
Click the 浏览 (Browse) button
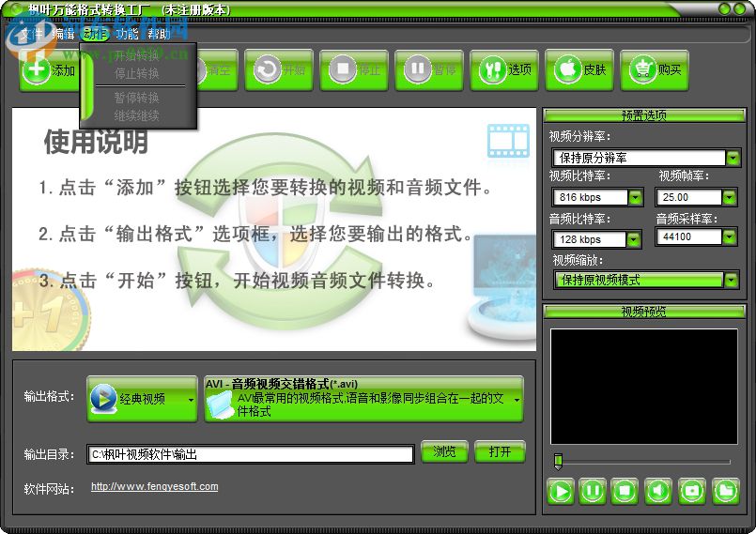(x=444, y=451)
